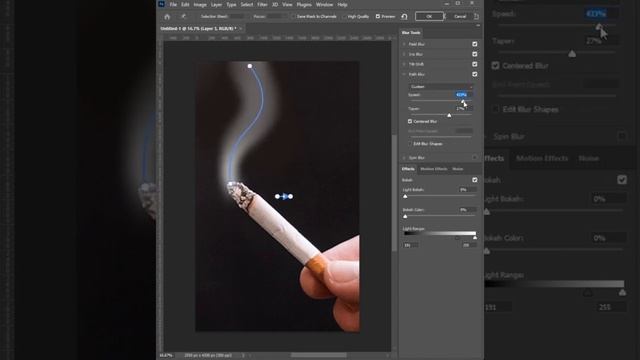640x360 pixels.
Task: Open the Window menu
Action: (324, 4)
